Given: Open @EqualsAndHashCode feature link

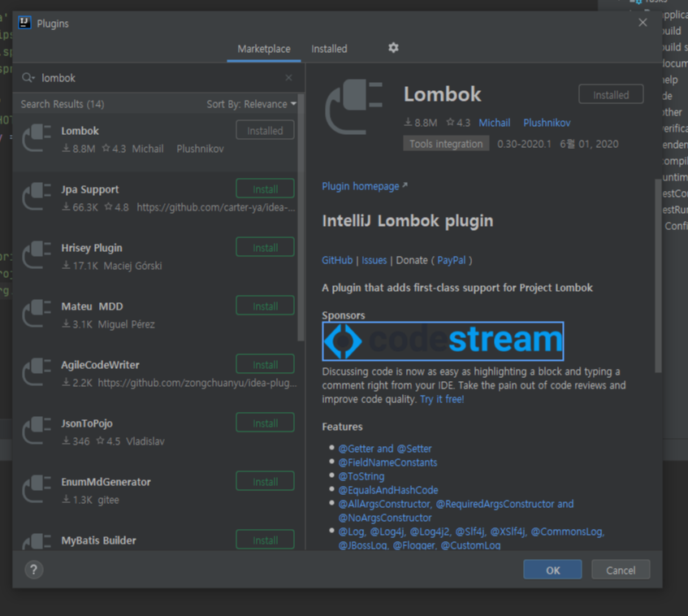Looking at the screenshot, I should tap(388, 490).
